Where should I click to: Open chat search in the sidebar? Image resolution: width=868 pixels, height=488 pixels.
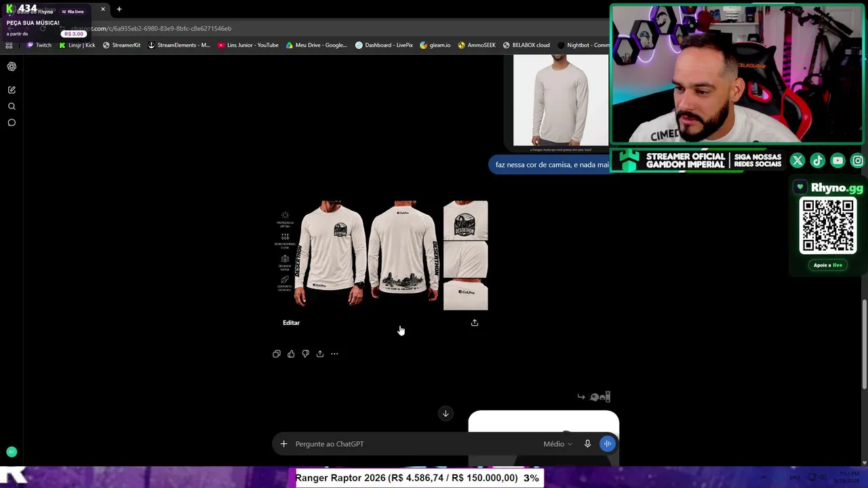(12, 106)
